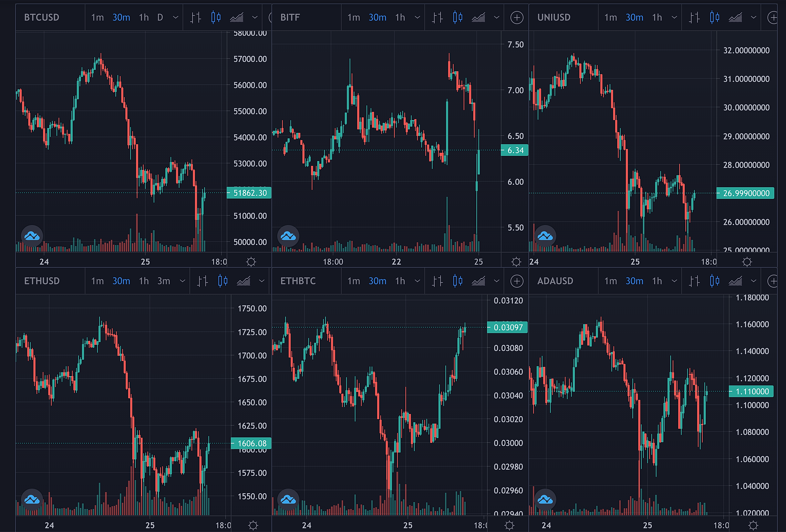This screenshot has height=532, width=786.
Task: Choose area chart style for UNIUSD
Action: 735,17
